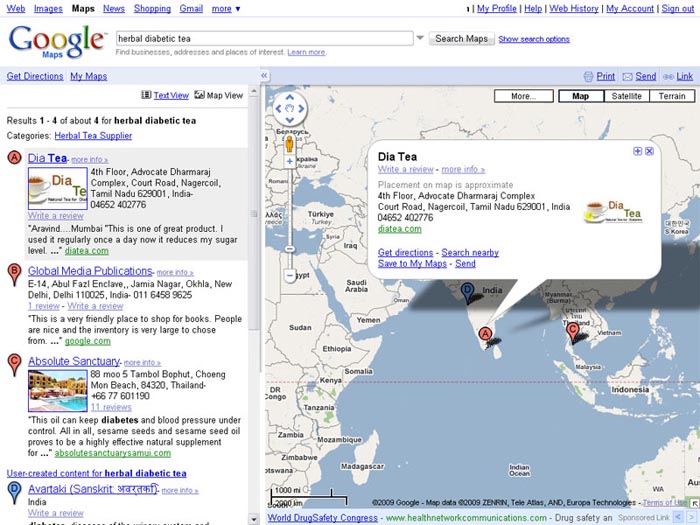The height and width of the screenshot is (525, 700).
Task: Open the Get Directions tab
Action: click(x=35, y=76)
